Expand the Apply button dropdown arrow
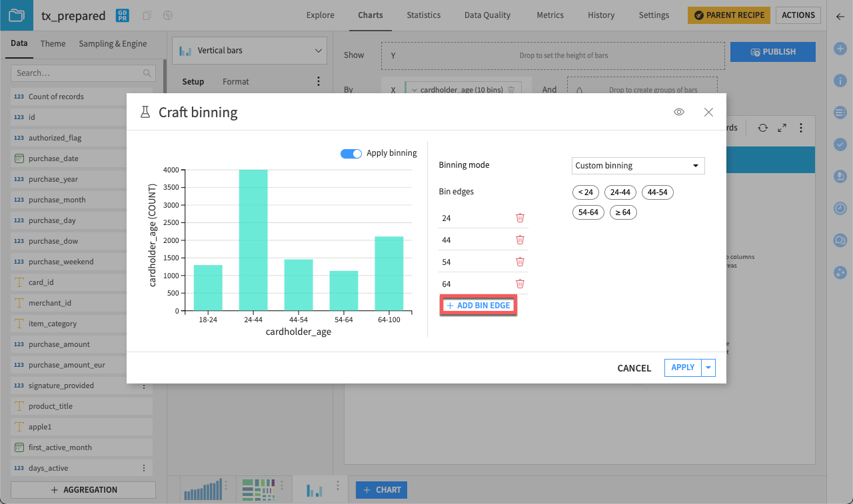Image resolution: width=853 pixels, height=504 pixels. pyautogui.click(x=708, y=368)
